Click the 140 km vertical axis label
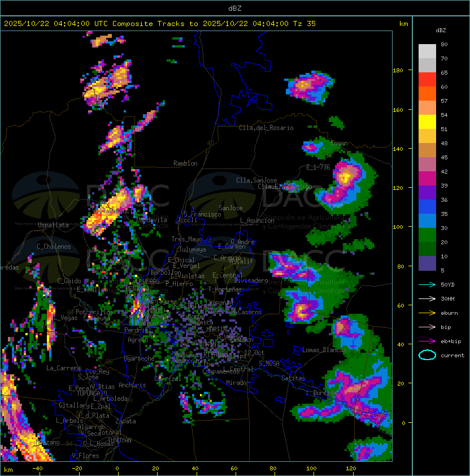 click(398, 149)
